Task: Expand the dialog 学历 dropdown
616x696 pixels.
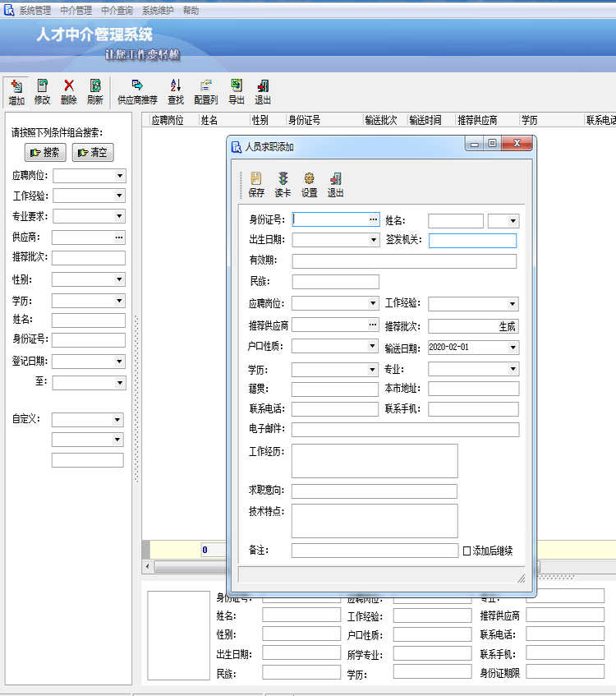Action: [x=373, y=370]
